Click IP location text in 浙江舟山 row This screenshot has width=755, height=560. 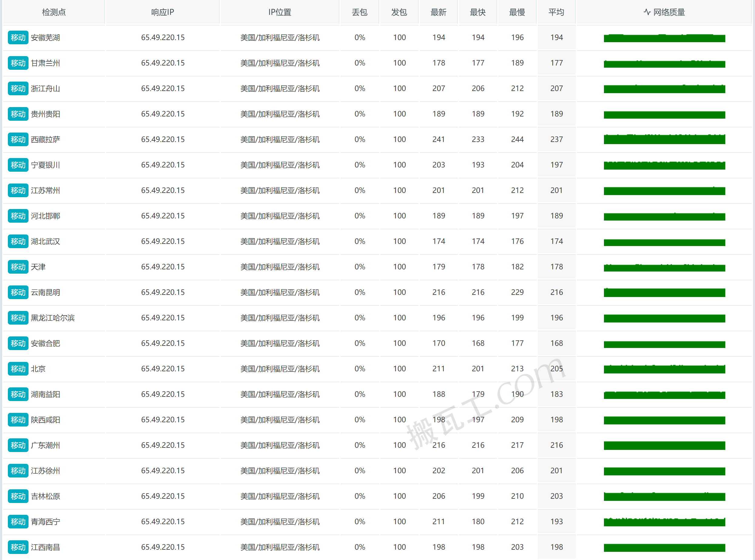280,89
